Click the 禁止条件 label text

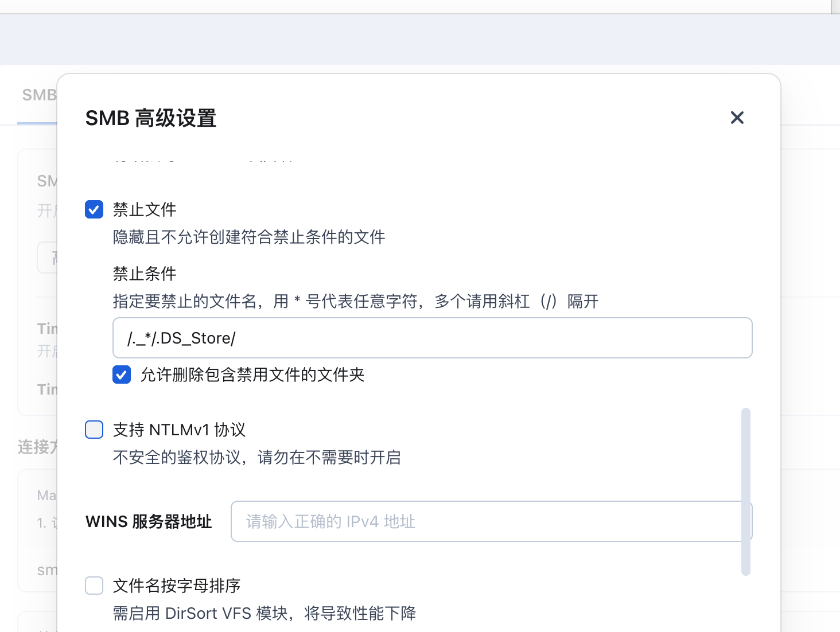tap(144, 274)
